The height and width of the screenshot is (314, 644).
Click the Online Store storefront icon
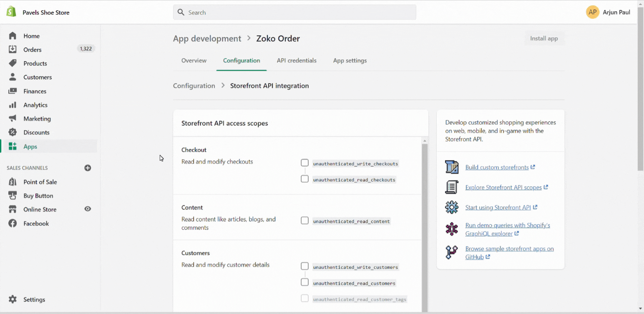pos(13,209)
